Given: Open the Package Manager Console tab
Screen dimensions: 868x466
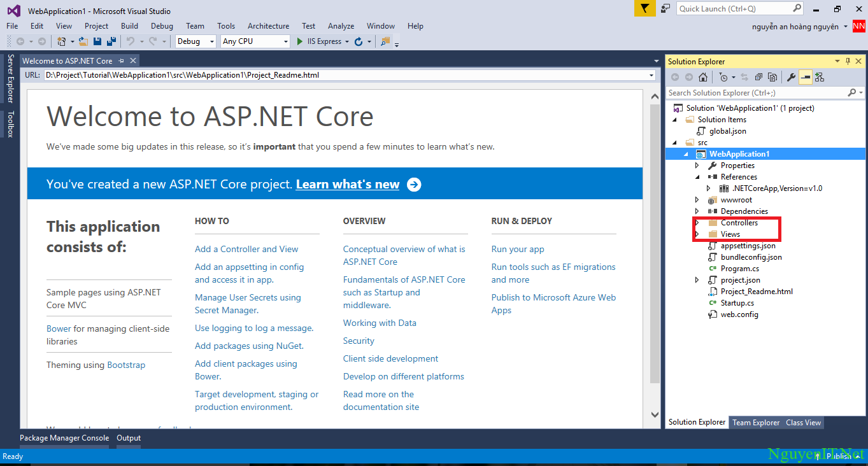Looking at the screenshot, I should (64, 438).
